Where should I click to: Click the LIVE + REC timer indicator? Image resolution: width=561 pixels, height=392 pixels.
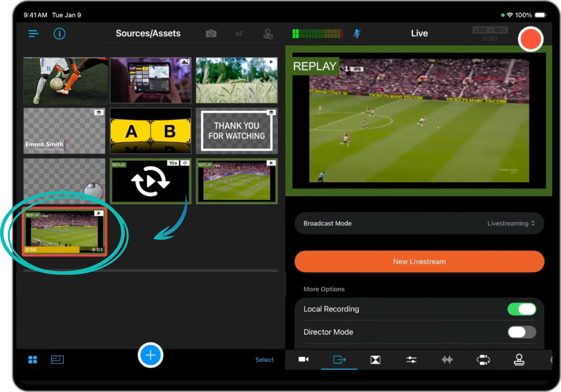[490, 34]
